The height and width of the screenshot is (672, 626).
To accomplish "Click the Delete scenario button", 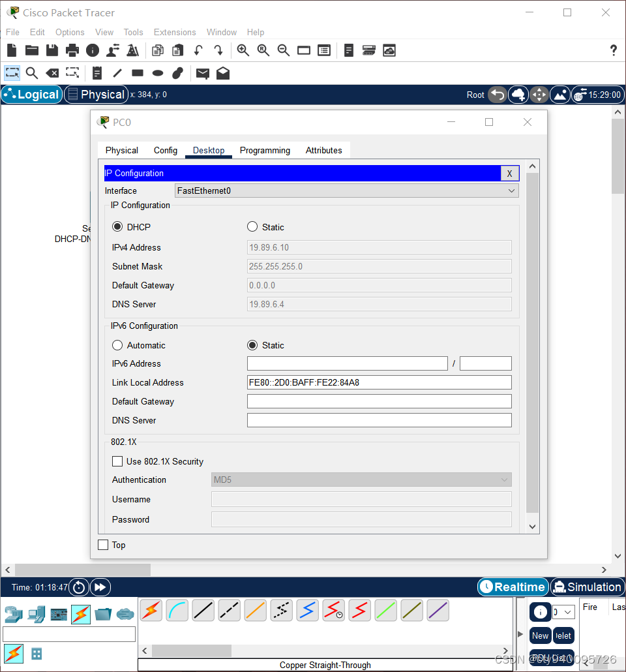I will (563, 635).
